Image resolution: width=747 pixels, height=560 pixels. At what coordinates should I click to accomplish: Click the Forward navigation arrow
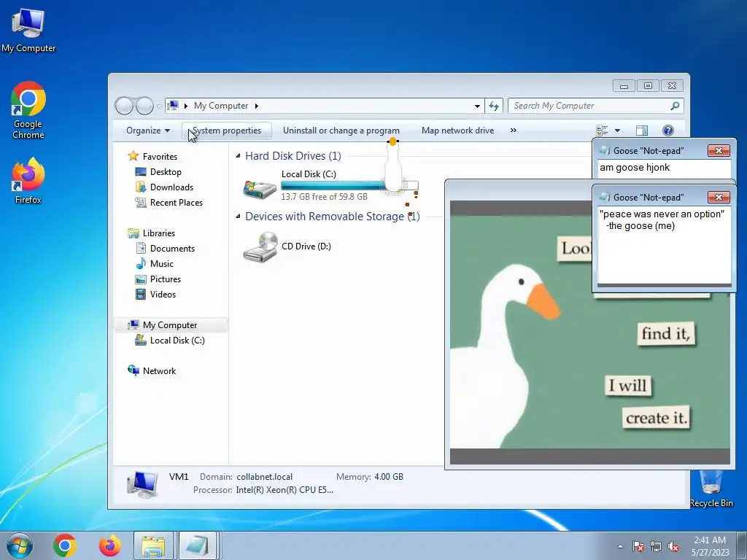(144, 106)
